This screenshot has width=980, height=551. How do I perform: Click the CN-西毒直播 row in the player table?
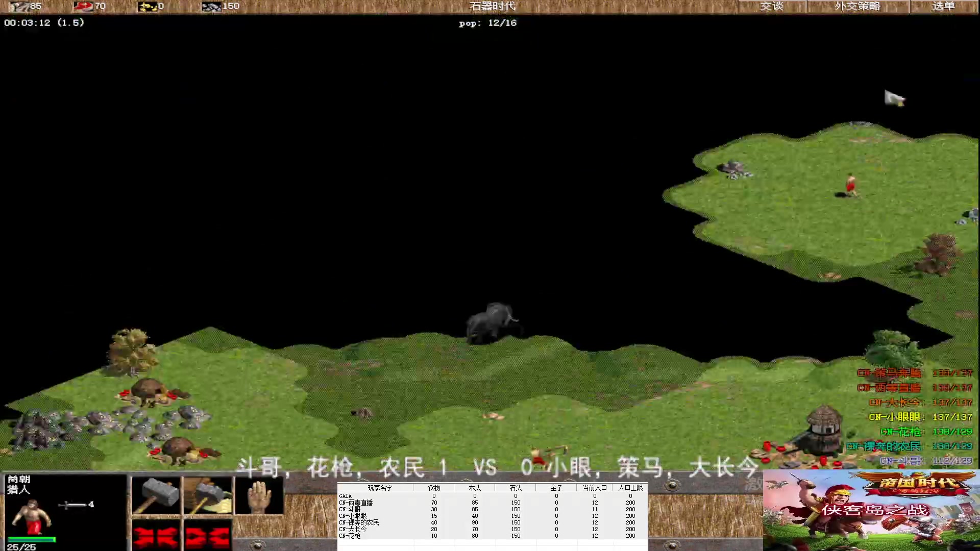[492, 503]
